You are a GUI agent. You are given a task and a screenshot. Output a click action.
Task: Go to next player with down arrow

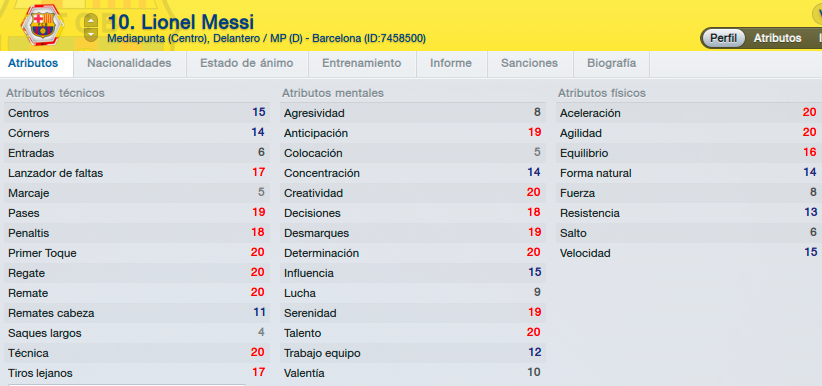click(91, 34)
